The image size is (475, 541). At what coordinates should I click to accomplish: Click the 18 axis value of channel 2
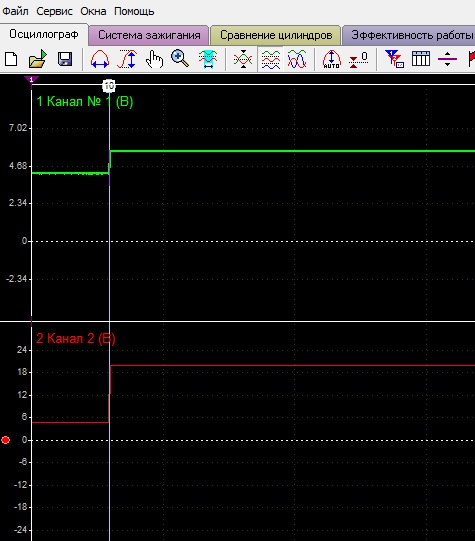point(22,372)
